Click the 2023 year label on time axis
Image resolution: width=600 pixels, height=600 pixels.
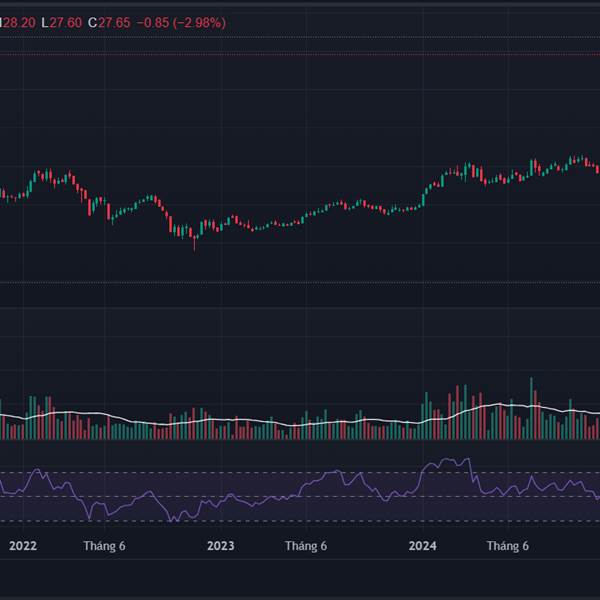[x=220, y=546]
